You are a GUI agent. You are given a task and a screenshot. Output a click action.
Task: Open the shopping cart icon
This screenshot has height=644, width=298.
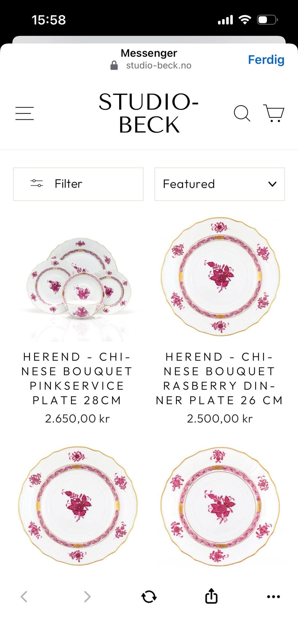click(274, 113)
